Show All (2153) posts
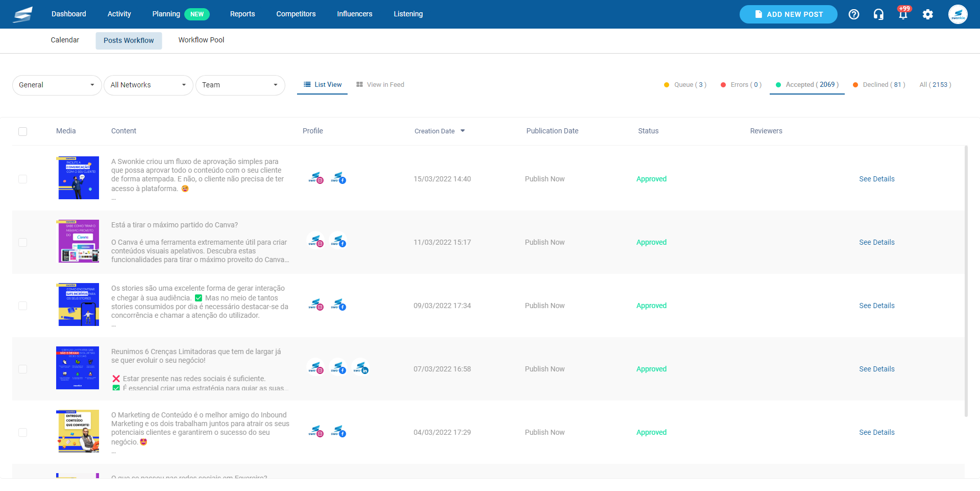The image size is (980, 491). click(936, 85)
